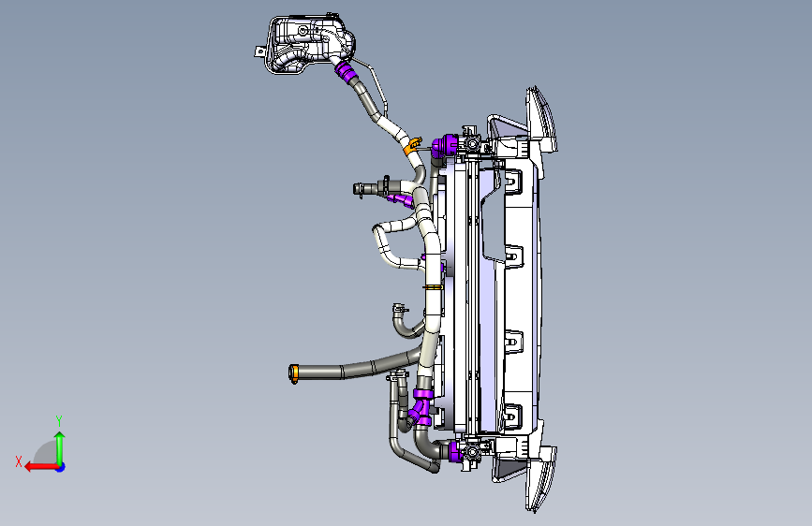Select the purple fitting at radiator top corner
Viewport: 812px width, 526px height.
pyautogui.click(x=445, y=147)
